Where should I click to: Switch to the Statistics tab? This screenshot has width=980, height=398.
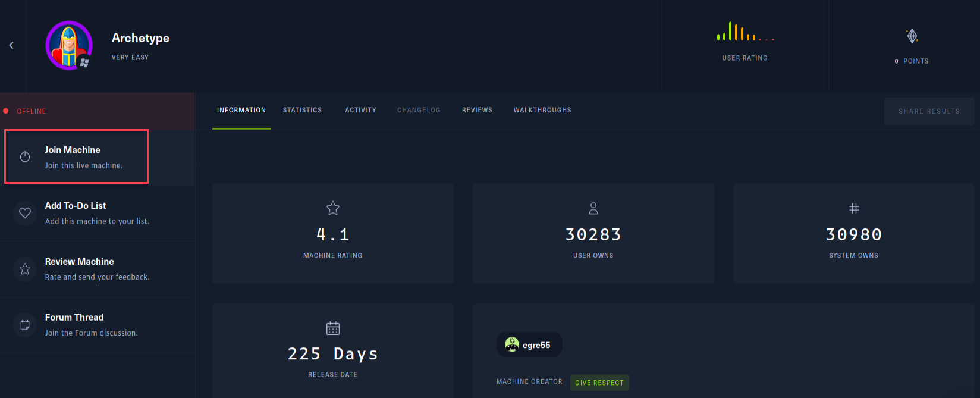point(302,110)
